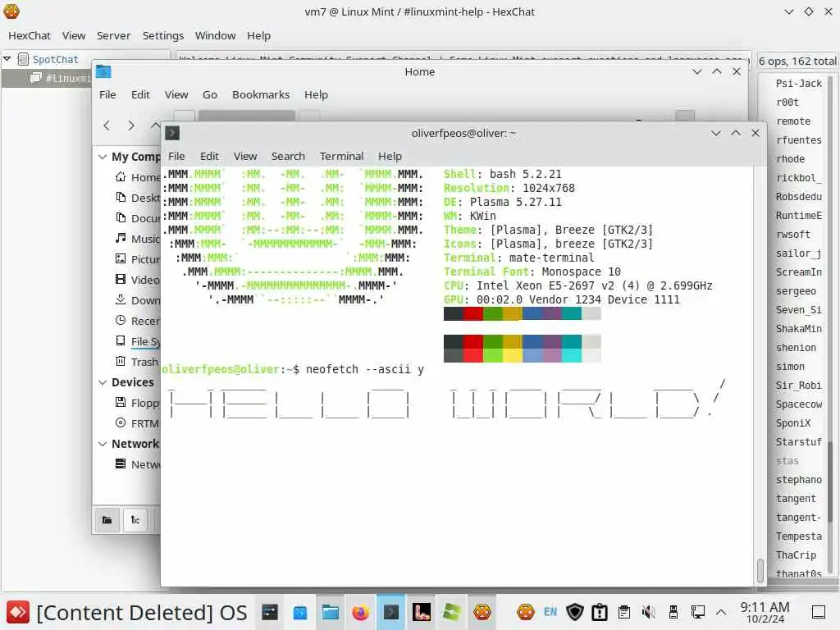This screenshot has height=630, width=840.
Task: Click the flexing-arm app icon in the taskbar
Action: pyautogui.click(x=421, y=612)
